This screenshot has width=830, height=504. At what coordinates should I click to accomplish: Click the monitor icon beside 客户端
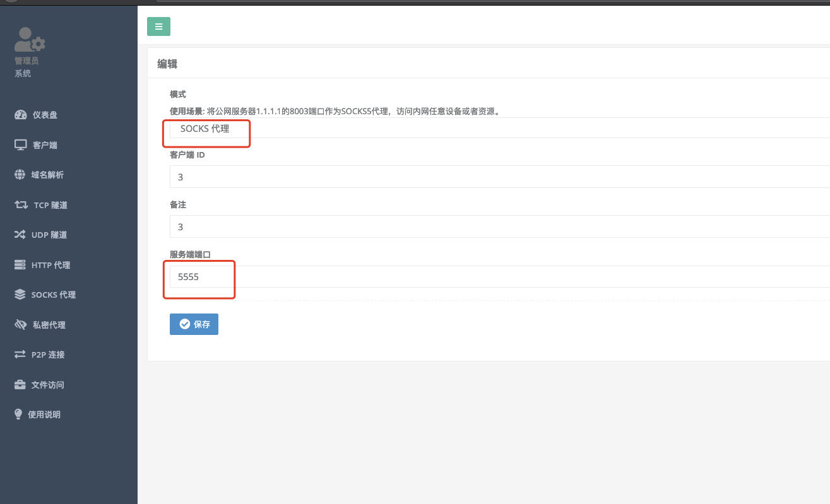pyautogui.click(x=20, y=144)
